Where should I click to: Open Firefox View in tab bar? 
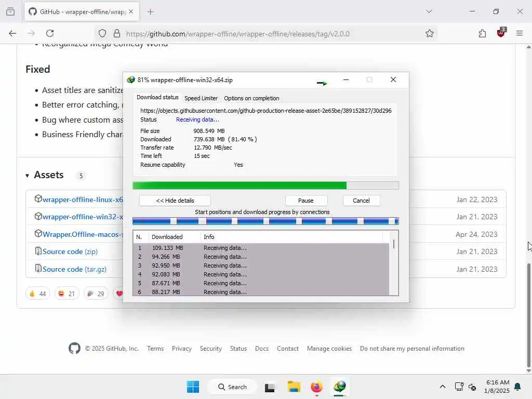point(10,11)
